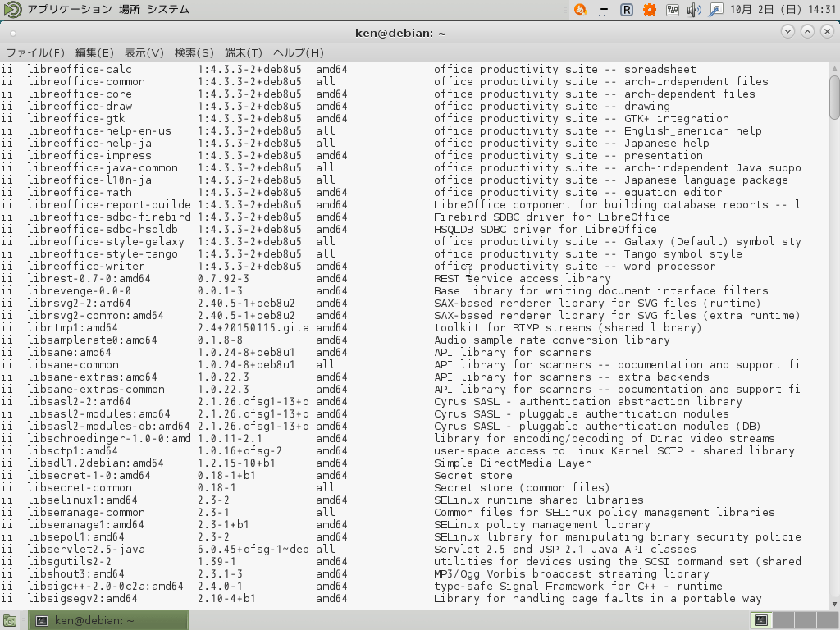Open the ファイル(F) terminal menu
Screen dimensions: 840x630
click(x=35, y=52)
